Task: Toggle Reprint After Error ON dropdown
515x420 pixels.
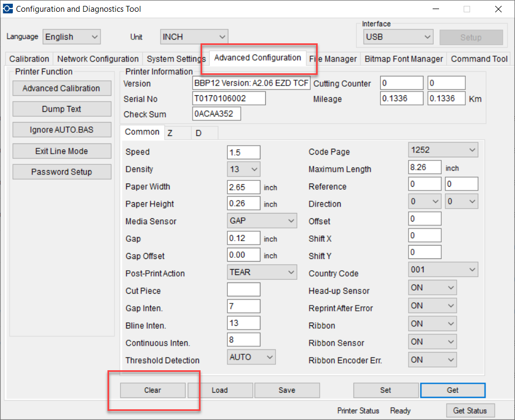Action: (432, 306)
